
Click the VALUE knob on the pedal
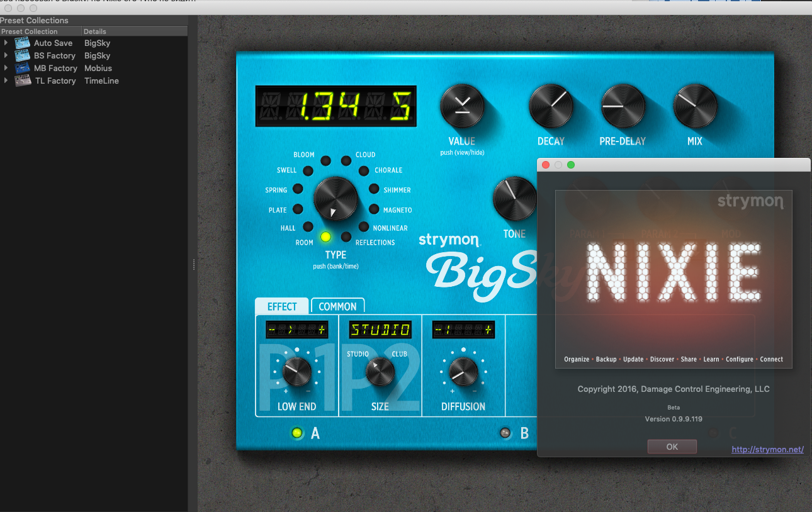click(461, 104)
